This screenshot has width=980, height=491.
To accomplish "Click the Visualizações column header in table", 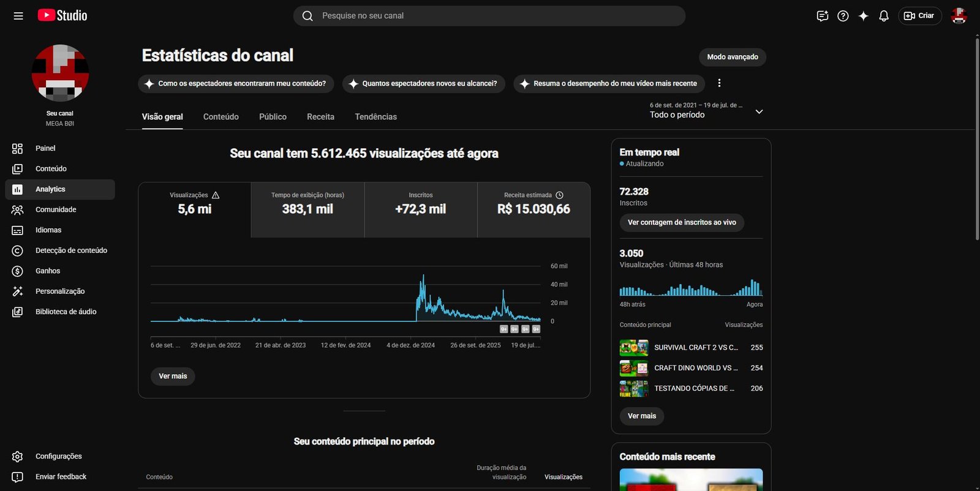I will point(563,477).
